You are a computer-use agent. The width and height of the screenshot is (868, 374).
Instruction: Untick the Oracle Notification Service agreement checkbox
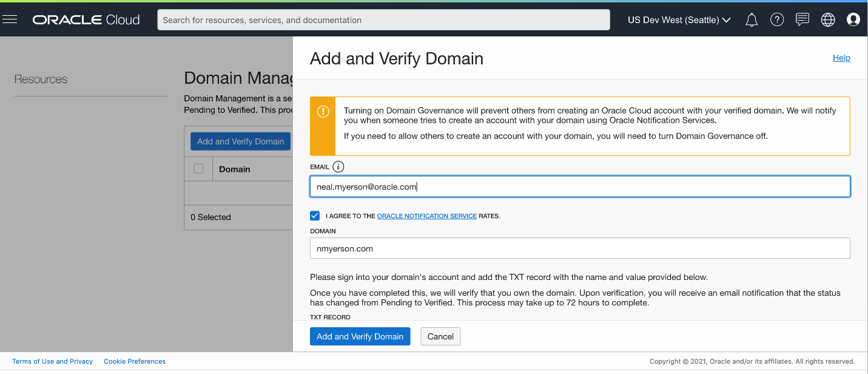coord(315,216)
